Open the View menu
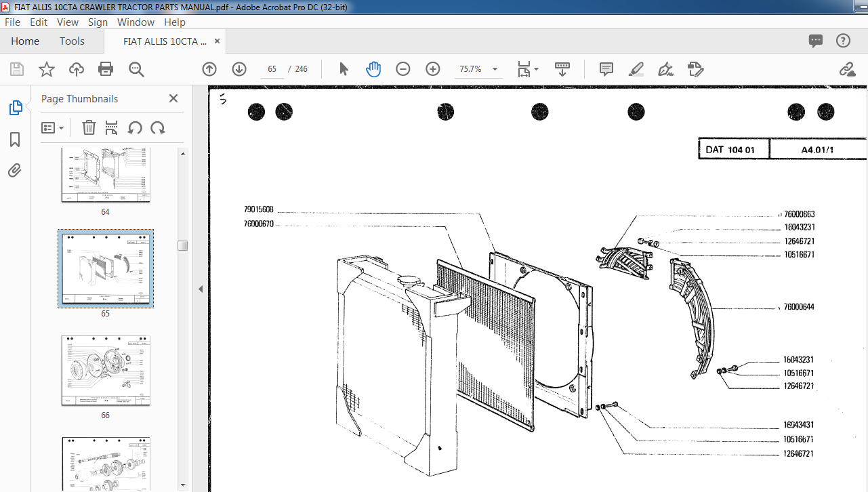Viewport: 868px width, 492px height. 68,22
